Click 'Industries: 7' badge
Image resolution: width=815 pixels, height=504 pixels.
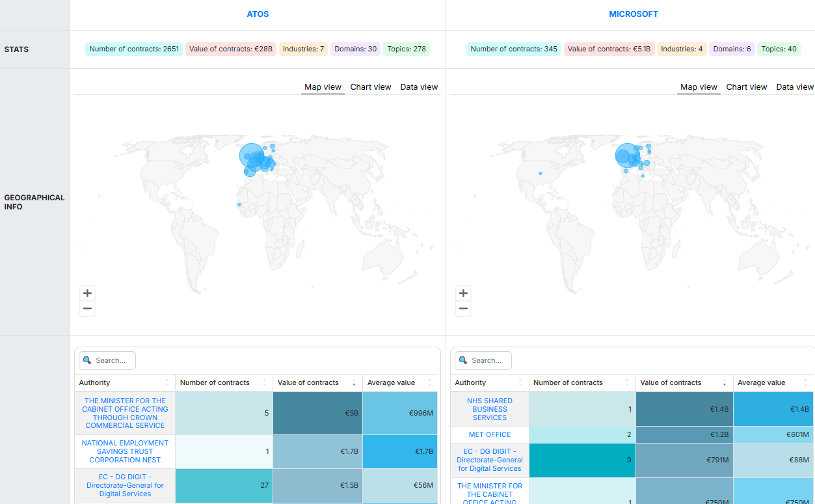point(303,49)
